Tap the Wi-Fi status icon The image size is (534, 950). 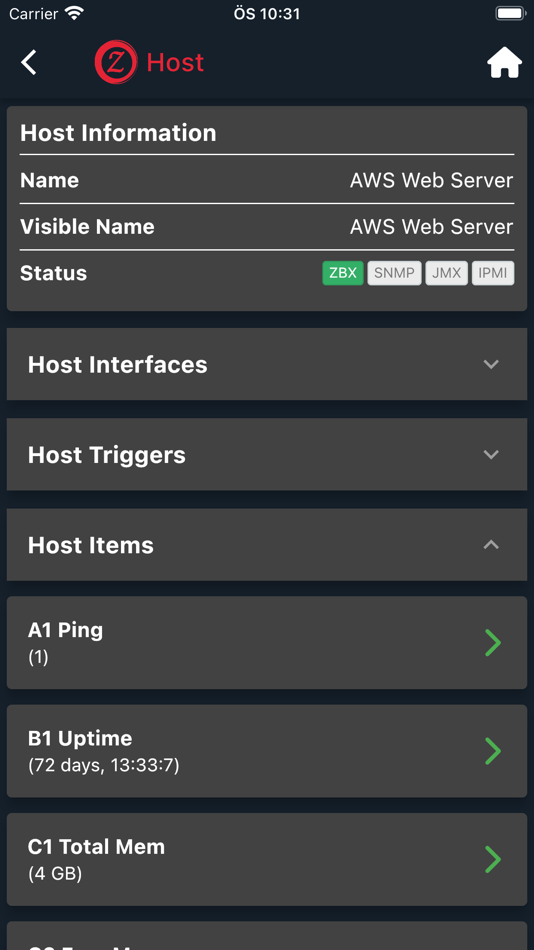tap(75, 13)
